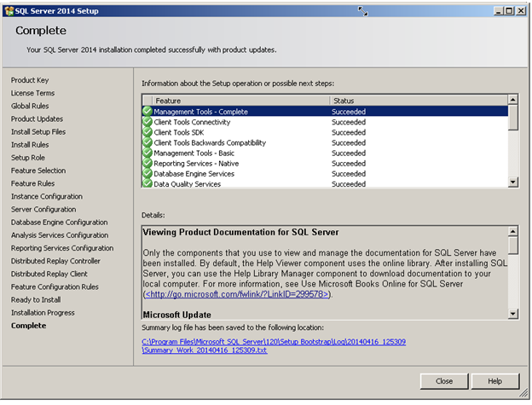Image resolution: width=532 pixels, height=405 pixels.
Task: Click check icon beside Reporting Services - Native
Action: pos(147,163)
